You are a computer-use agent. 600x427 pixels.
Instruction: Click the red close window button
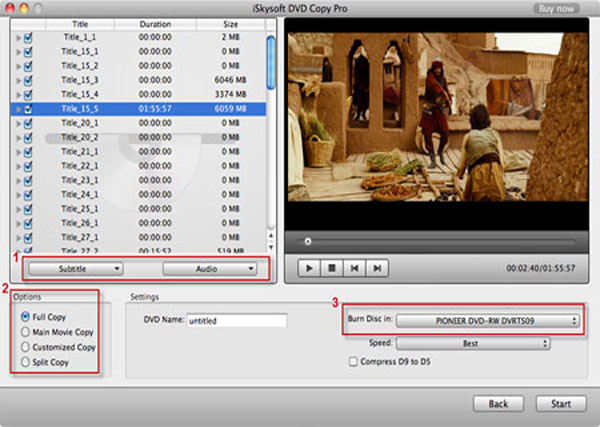[10, 8]
